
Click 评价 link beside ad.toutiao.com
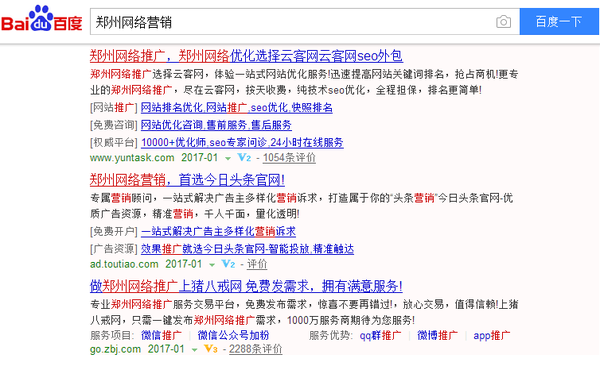257,264
